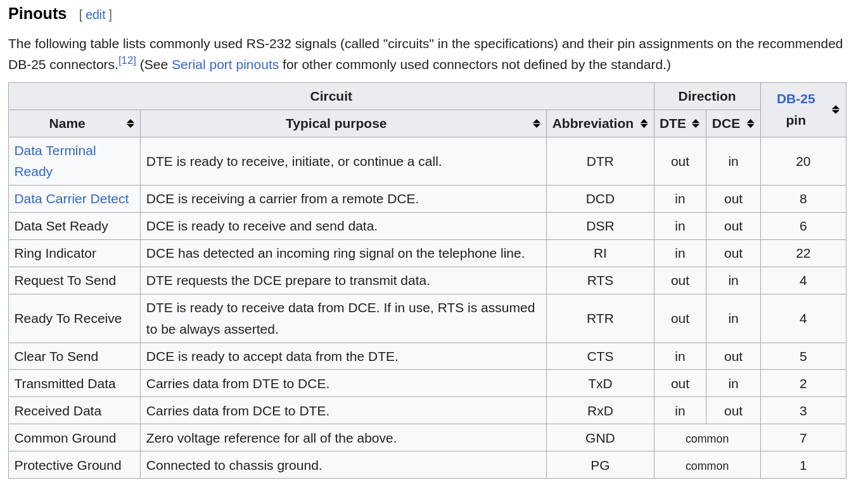
Task: Select the Pinouts section heading
Action: click(x=37, y=14)
